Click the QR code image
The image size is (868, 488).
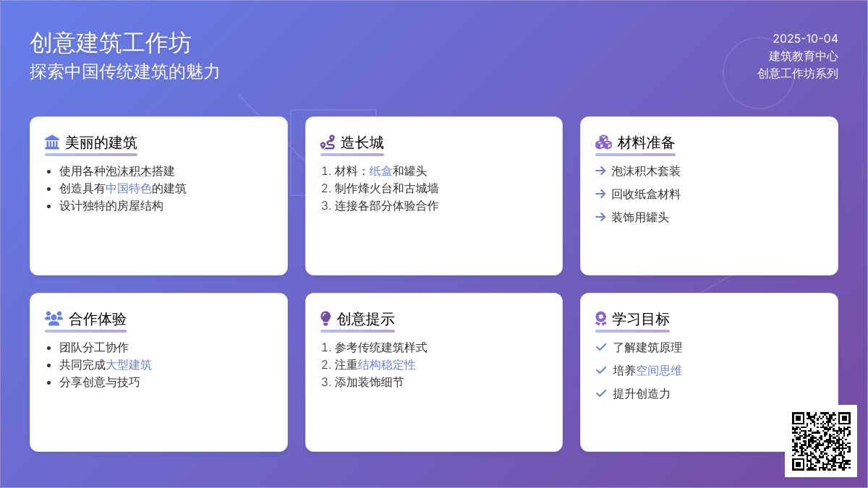[x=820, y=440]
